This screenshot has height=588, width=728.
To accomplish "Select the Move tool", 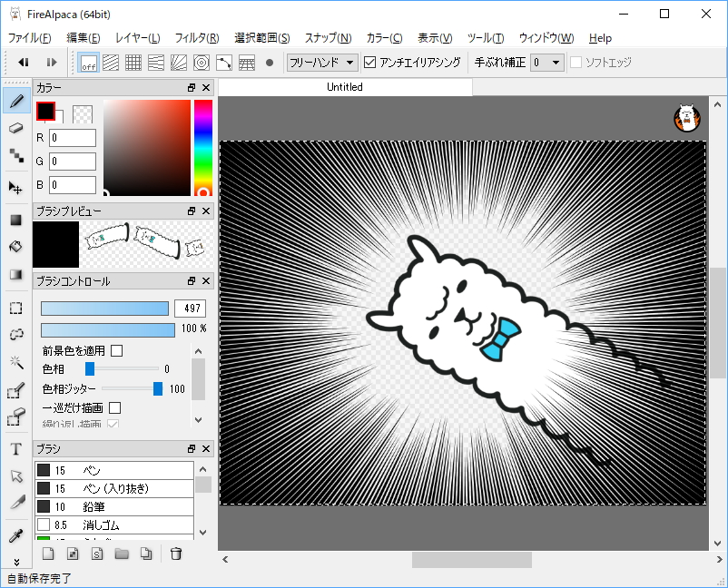I will coord(16,188).
